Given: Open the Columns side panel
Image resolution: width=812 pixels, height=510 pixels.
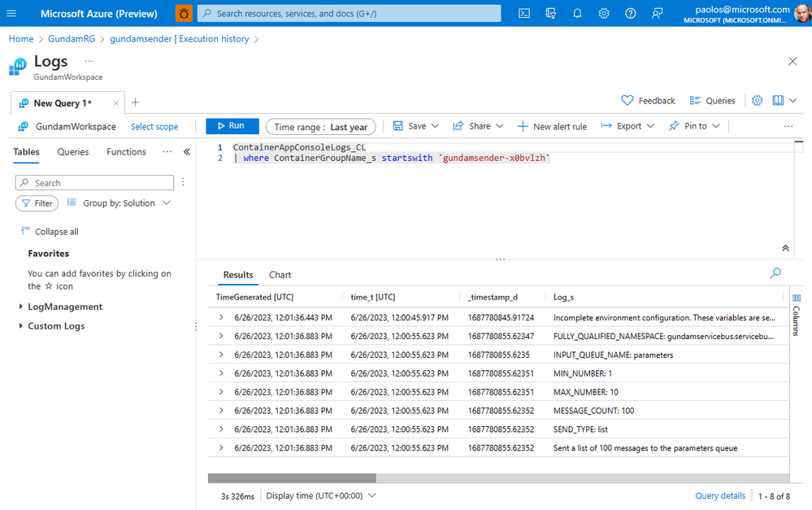Looking at the screenshot, I should click(797, 316).
